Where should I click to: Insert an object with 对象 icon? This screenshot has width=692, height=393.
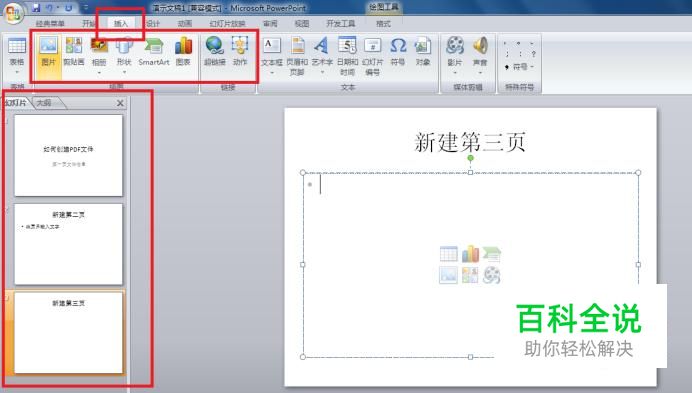[x=423, y=45]
